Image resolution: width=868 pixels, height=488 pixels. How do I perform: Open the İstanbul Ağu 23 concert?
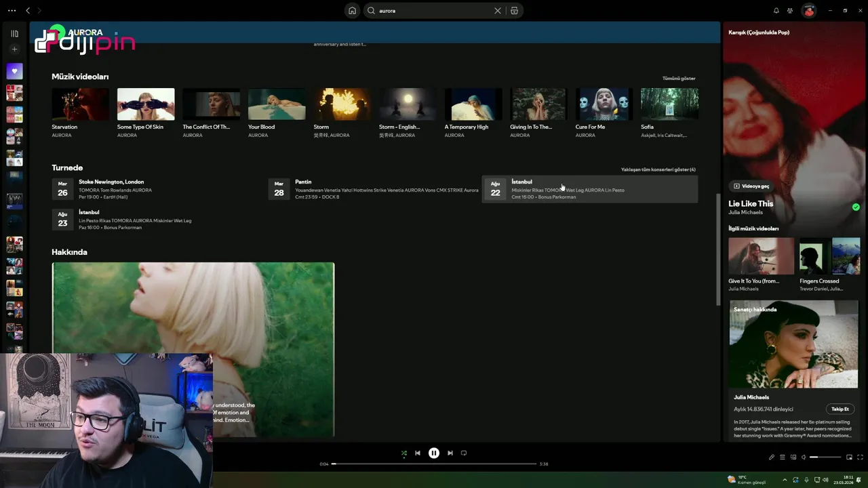point(157,220)
